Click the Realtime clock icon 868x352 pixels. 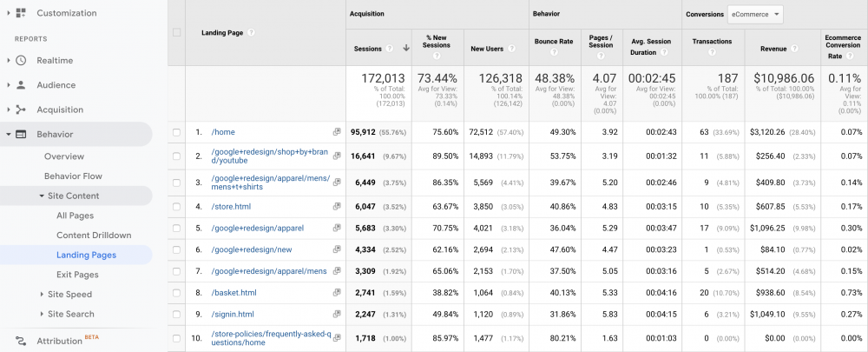coord(21,60)
